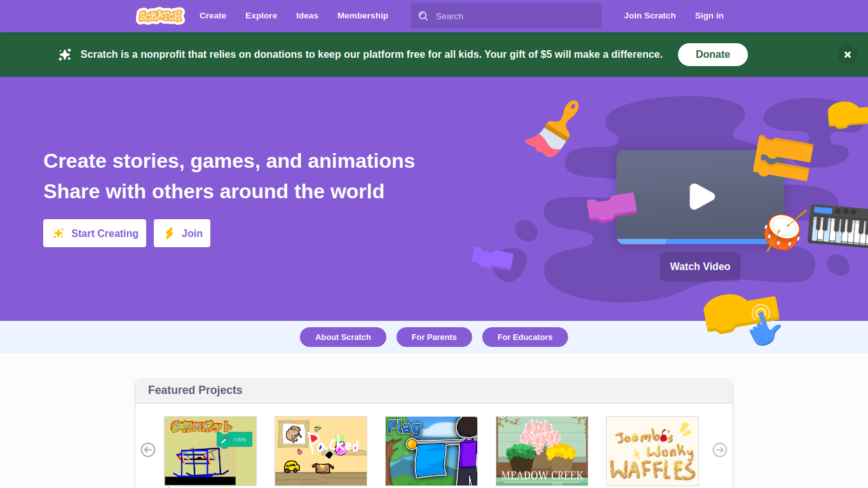The height and width of the screenshot is (488, 868).
Task: Open the Membership page
Action: click(363, 16)
